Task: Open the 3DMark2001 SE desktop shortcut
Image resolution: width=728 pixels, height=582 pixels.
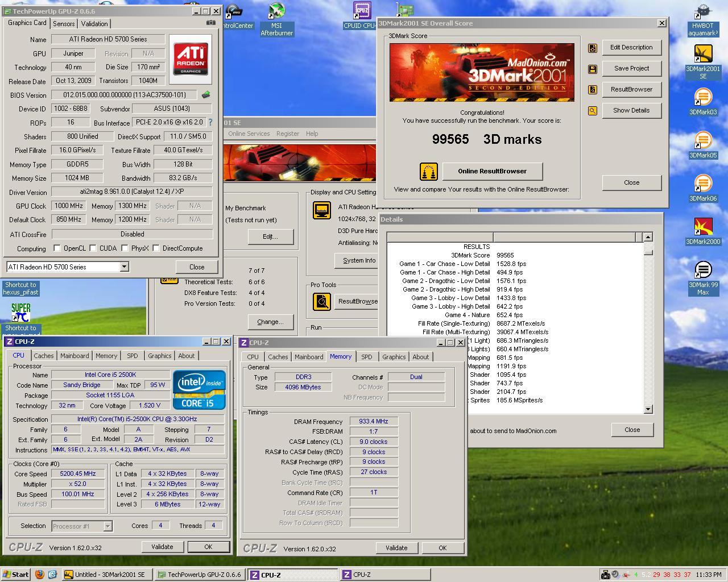Action: (x=703, y=62)
